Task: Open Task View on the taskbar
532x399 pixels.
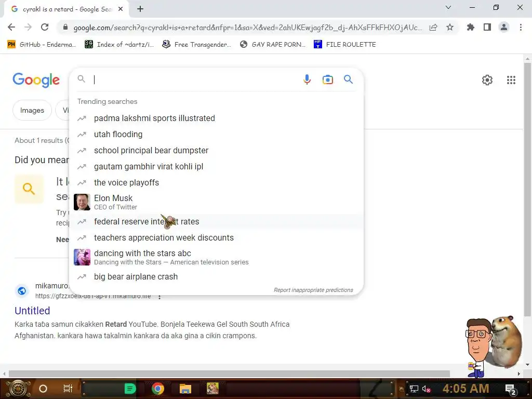Action: 68,389
